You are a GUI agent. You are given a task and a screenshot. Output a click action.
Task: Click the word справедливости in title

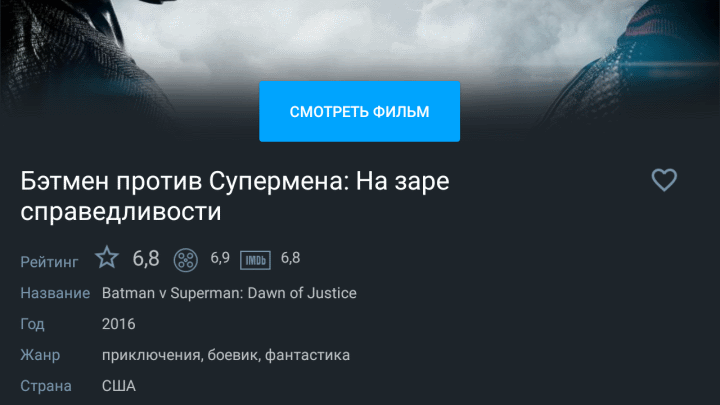pos(121,212)
